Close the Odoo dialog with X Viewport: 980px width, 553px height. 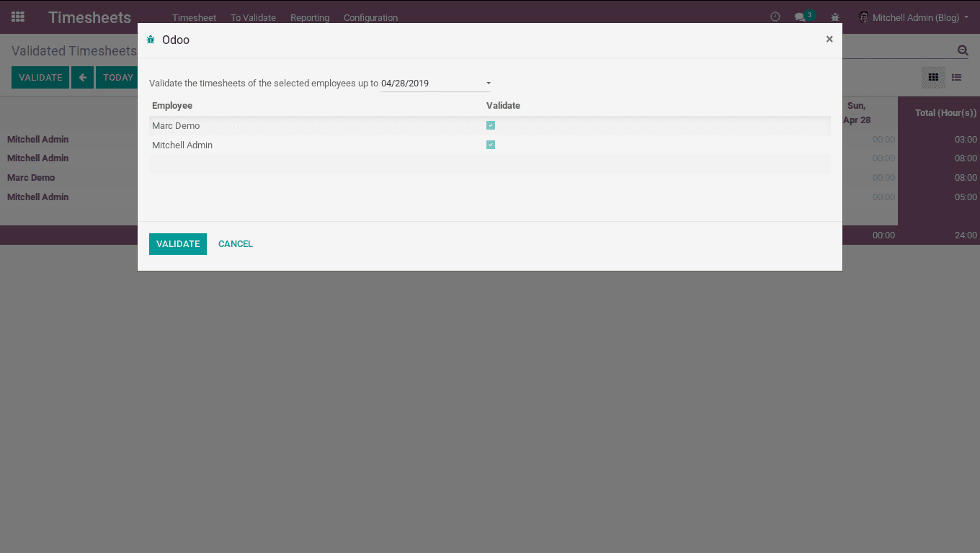coord(829,39)
